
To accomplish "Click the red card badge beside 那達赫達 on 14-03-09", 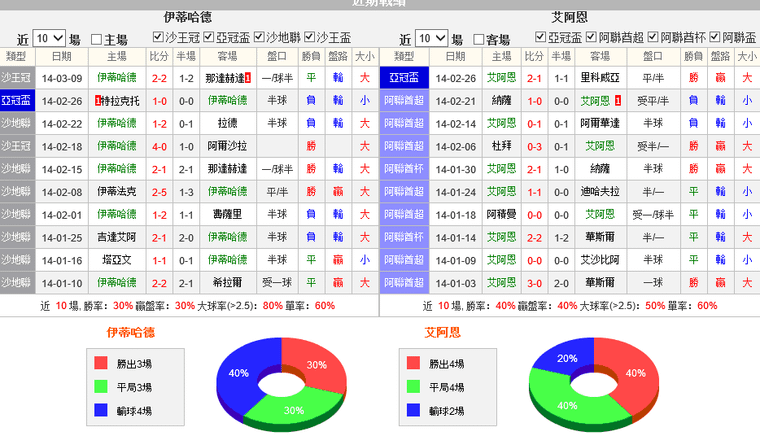I will [x=248, y=78].
